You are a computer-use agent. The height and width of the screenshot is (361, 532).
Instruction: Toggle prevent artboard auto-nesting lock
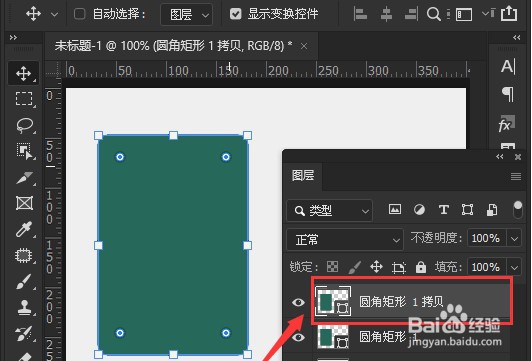click(x=399, y=267)
